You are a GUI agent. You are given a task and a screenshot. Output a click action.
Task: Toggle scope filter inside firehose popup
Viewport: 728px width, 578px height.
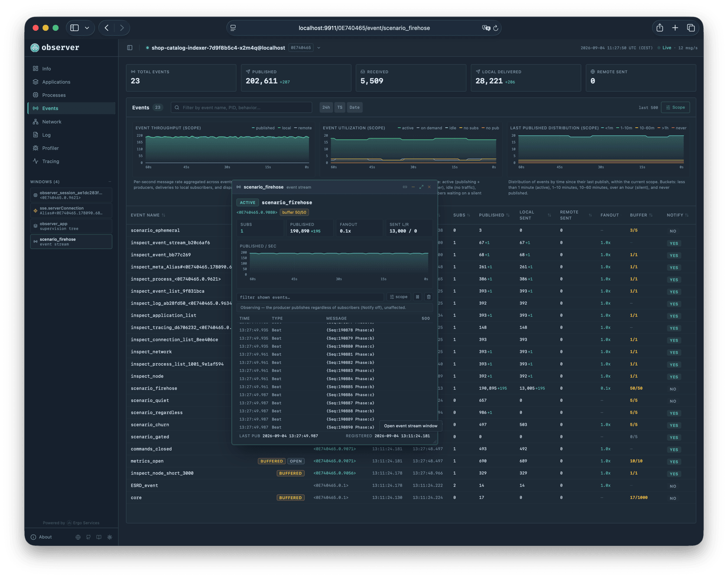399,297
